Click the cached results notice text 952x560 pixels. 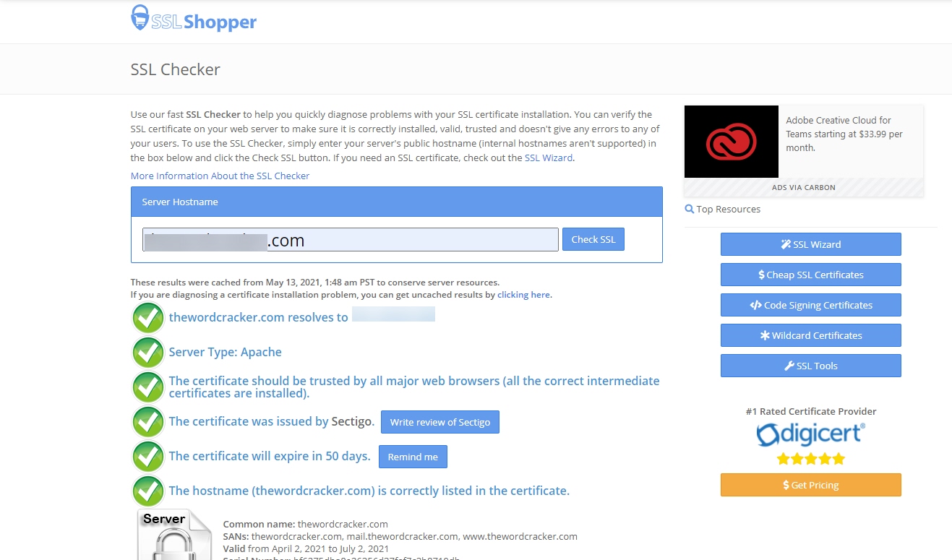[x=315, y=283]
